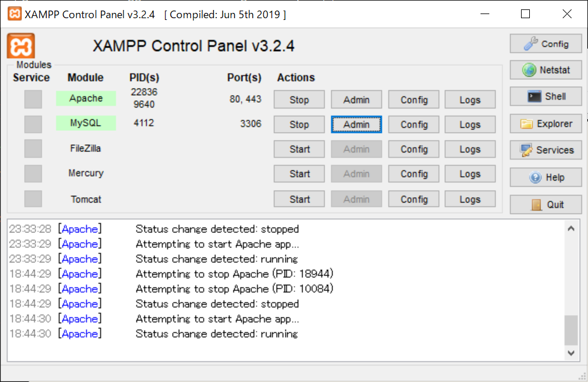The image size is (588, 382).
Task: Click the log scrollbar thumb
Action: pos(571,330)
